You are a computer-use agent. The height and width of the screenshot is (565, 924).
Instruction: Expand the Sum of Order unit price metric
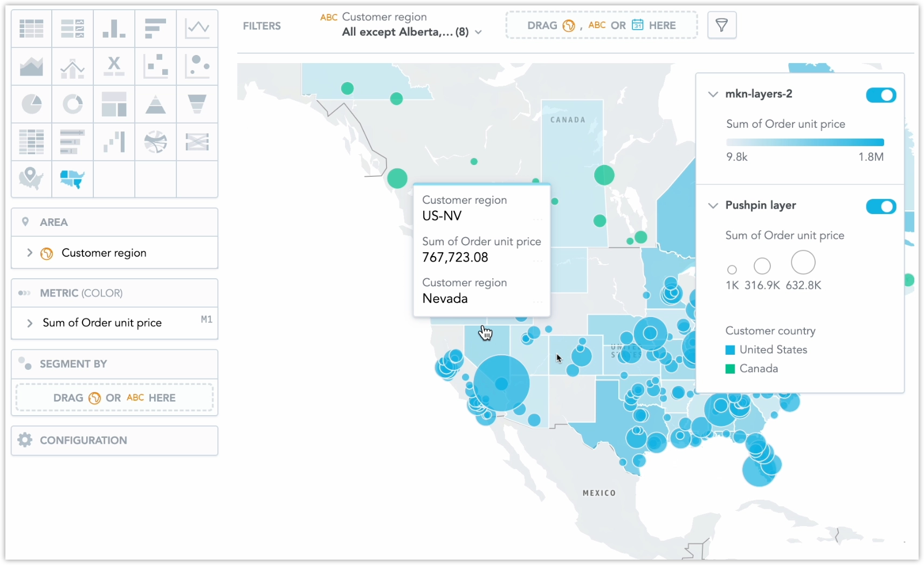coord(30,323)
